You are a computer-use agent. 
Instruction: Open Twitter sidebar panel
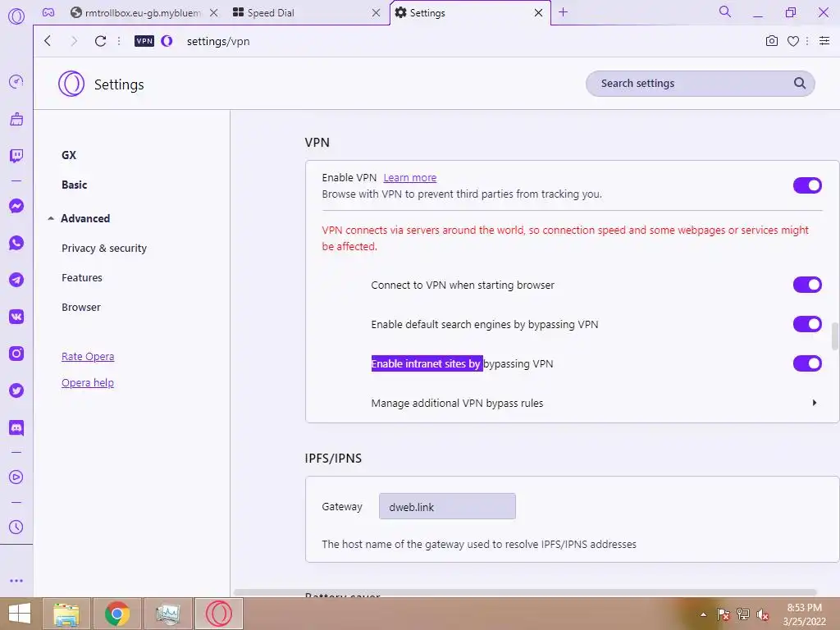(x=16, y=390)
